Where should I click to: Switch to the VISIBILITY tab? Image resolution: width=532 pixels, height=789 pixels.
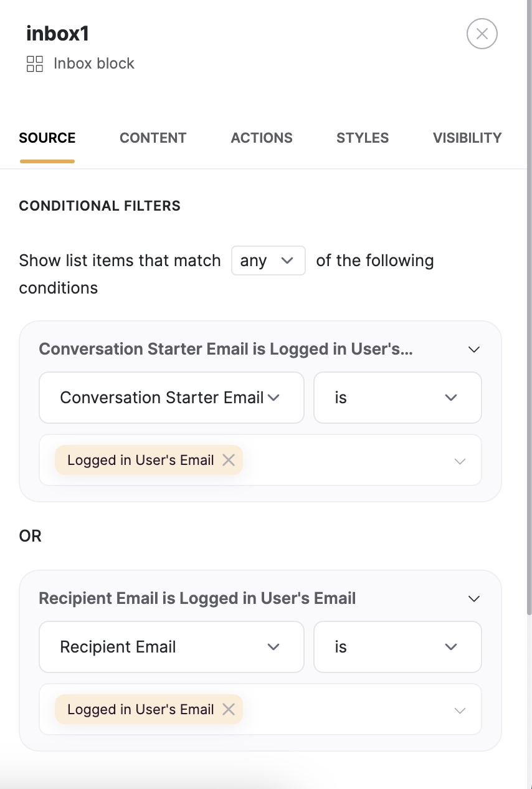coord(467,138)
